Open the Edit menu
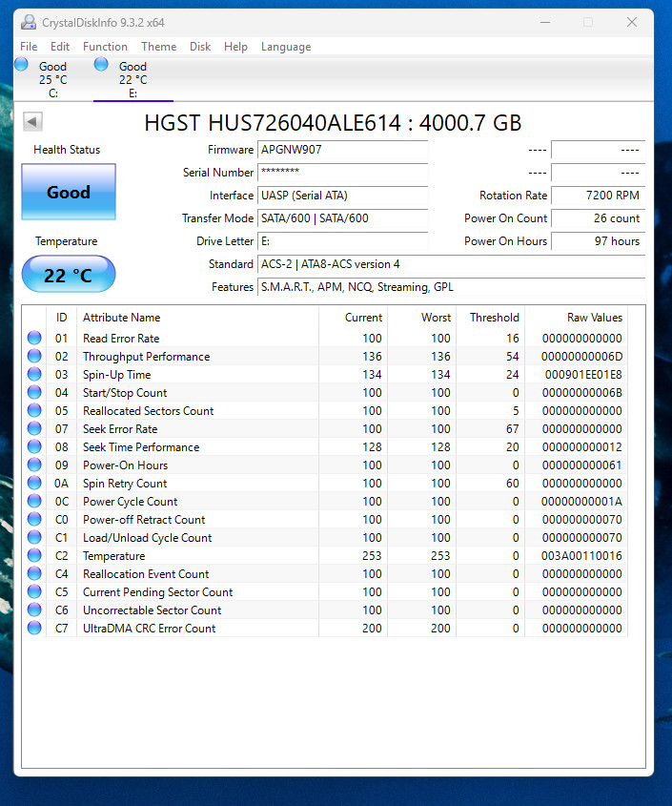This screenshot has width=672, height=806. pyautogui.click(x=60, y=47)
